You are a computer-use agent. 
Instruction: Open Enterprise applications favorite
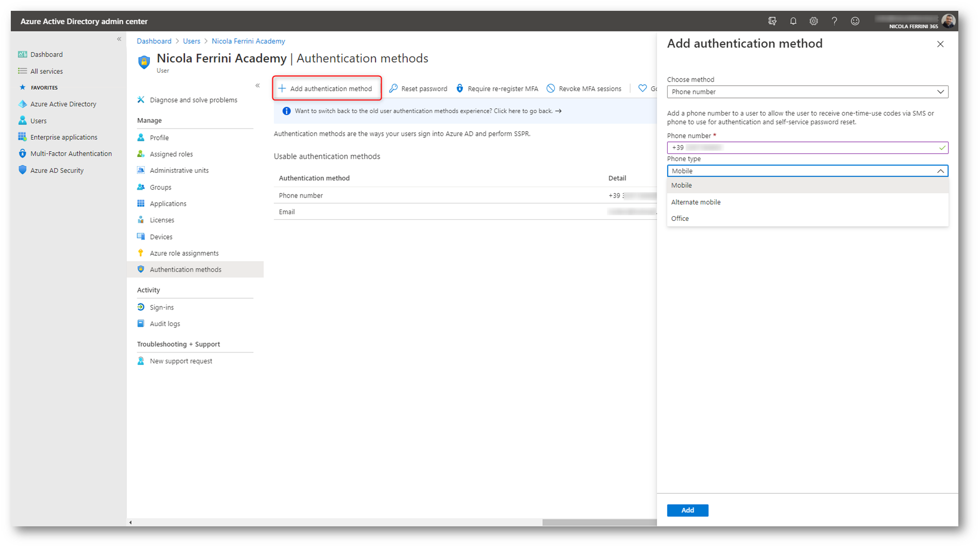(63, 137)
